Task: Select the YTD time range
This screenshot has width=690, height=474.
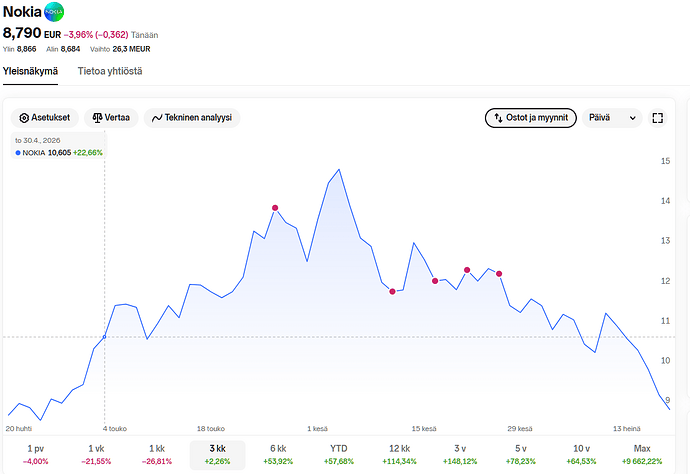Action: click(x=339, y=455)
